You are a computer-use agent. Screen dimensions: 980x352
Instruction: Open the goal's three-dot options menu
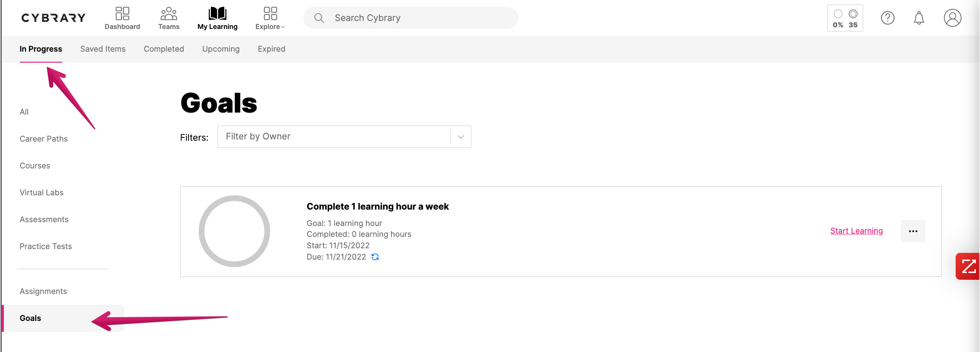913,231
